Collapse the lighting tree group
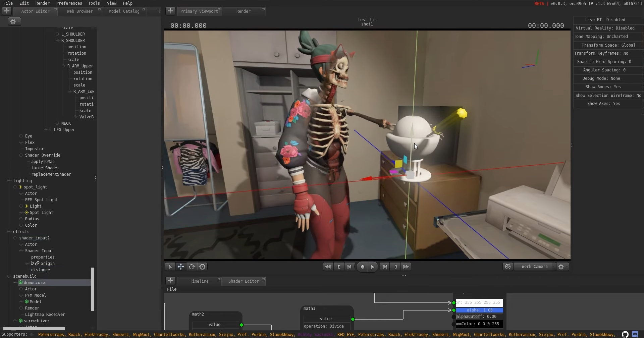 point(9,181)
